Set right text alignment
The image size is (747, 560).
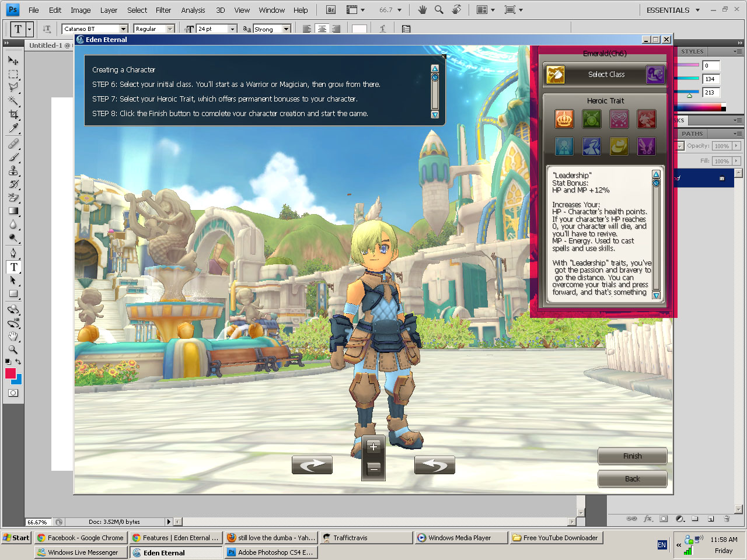336,29
